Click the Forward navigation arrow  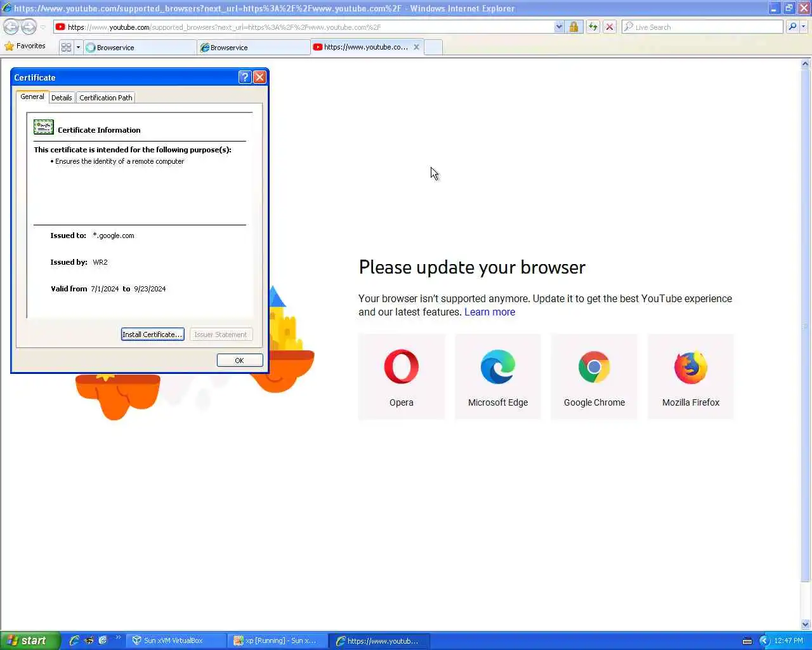[x=29, y=27]
